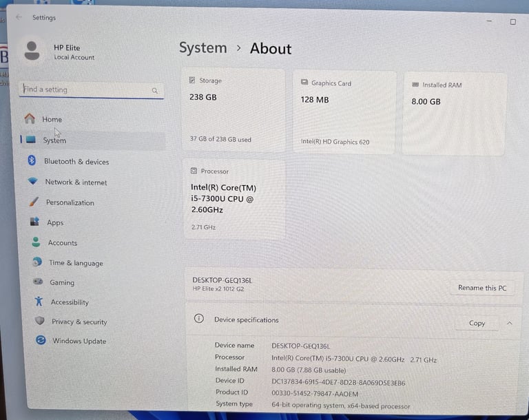Minimize the Settings window

489,21
